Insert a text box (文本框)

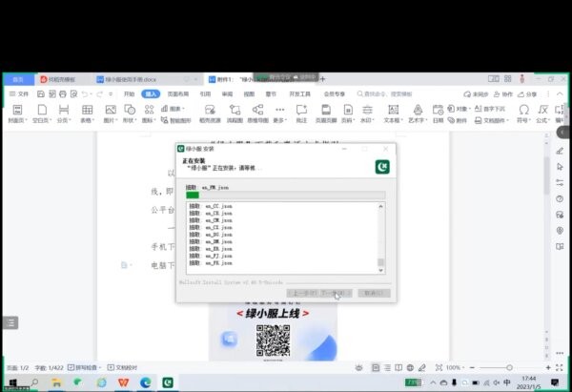[x=393, y=113]
